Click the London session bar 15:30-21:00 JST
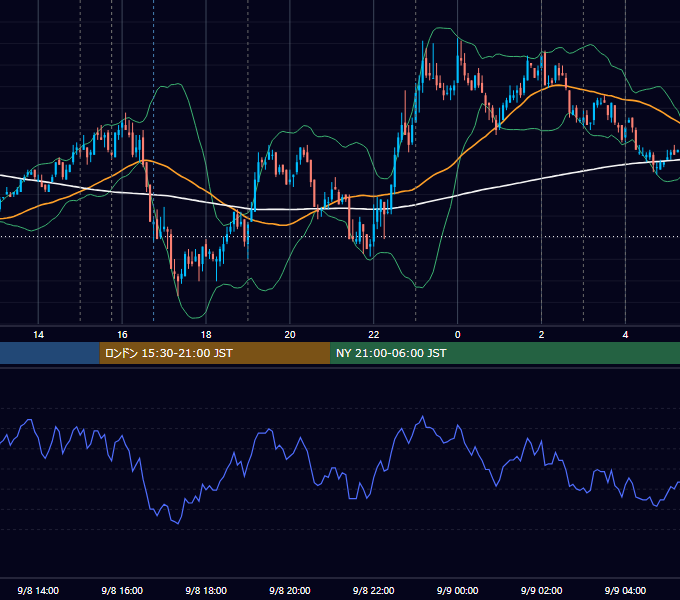Image resolution: width=680 pixels, height=600 pixels. 215,353
